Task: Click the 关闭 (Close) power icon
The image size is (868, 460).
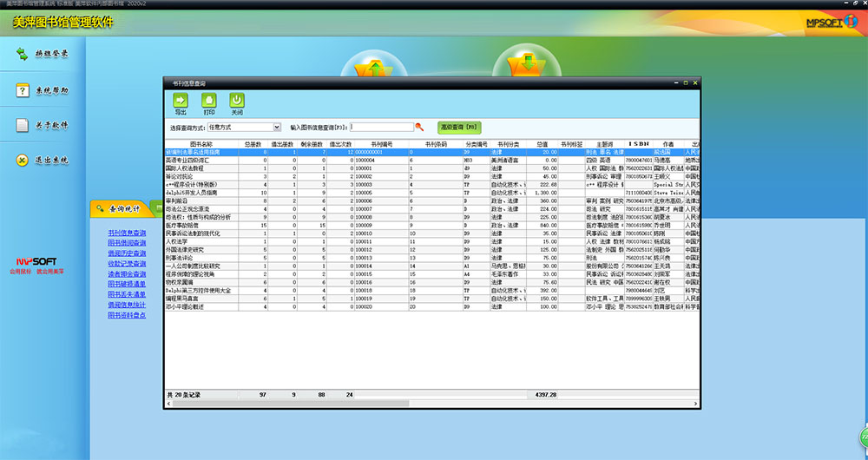Action: click(x=236, y=101)
